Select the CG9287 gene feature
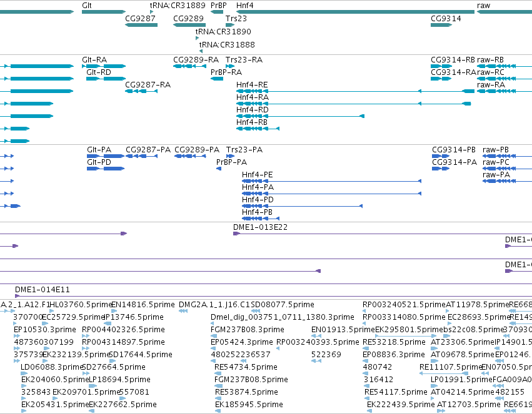The height and width of the screenshot is (414, 532). click(141, 25)
